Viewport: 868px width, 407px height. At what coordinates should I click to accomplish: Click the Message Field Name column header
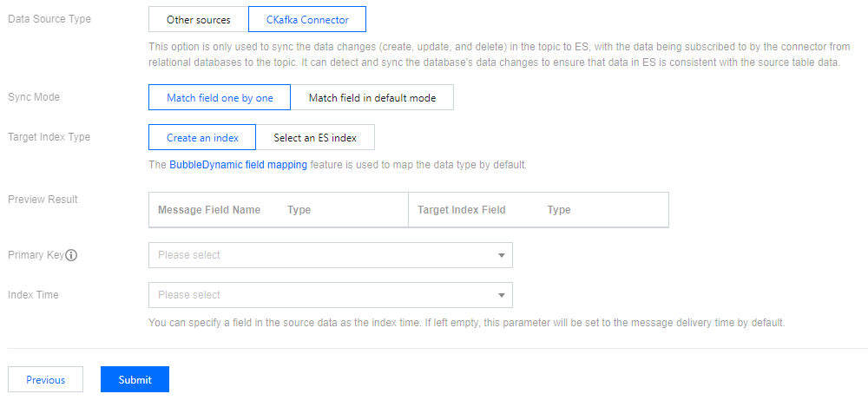[x=208, y=210]
